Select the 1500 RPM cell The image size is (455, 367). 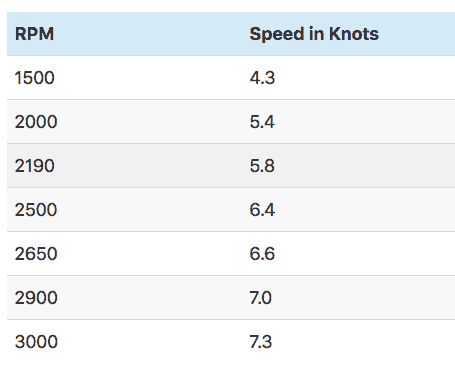point(35,78)
